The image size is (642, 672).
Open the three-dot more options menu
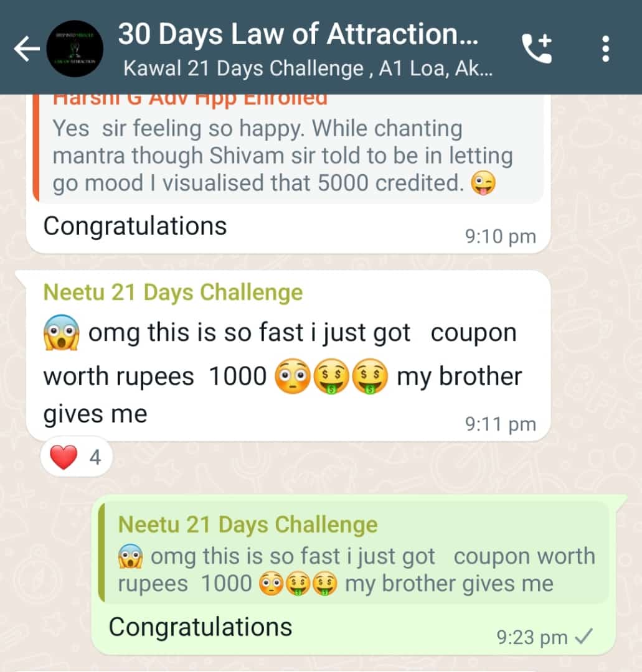pyautogui.click(x=605, y=49)
